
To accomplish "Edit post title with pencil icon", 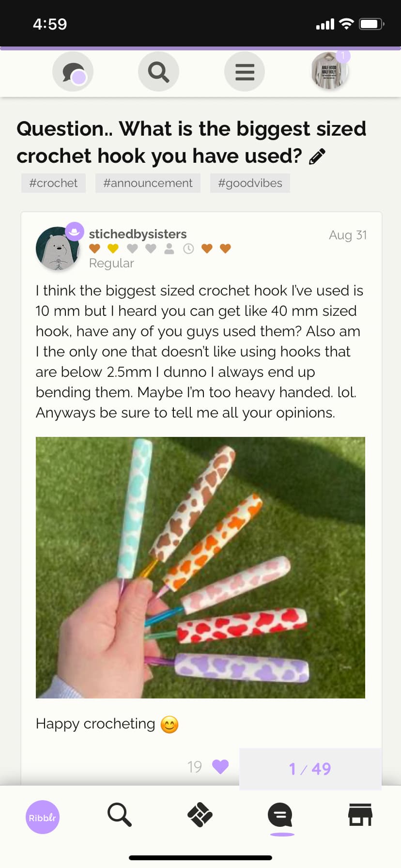I will pyautogui.click(x=317, y=156).
